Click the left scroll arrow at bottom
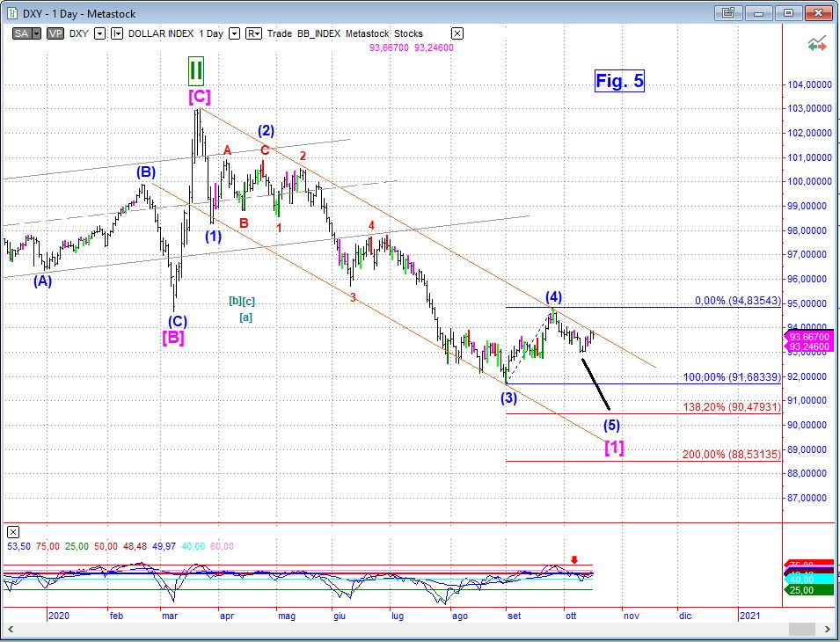This screenshot has width=840, height=642. (x=11, y=629)
